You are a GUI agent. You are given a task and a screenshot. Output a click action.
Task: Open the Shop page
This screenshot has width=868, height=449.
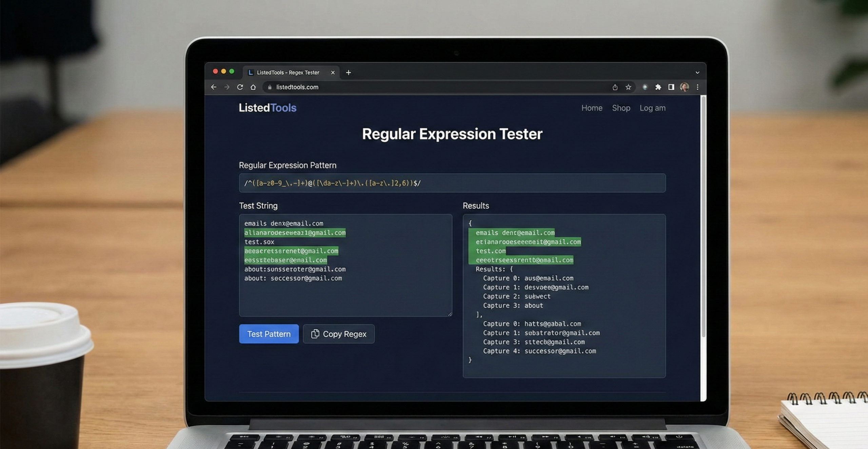point(621,108)
